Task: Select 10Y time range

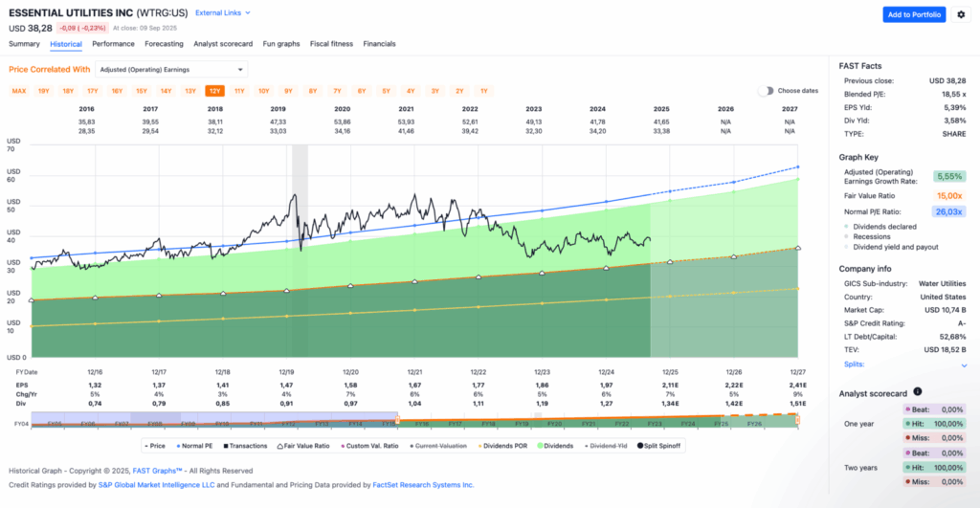Action: 264,91
